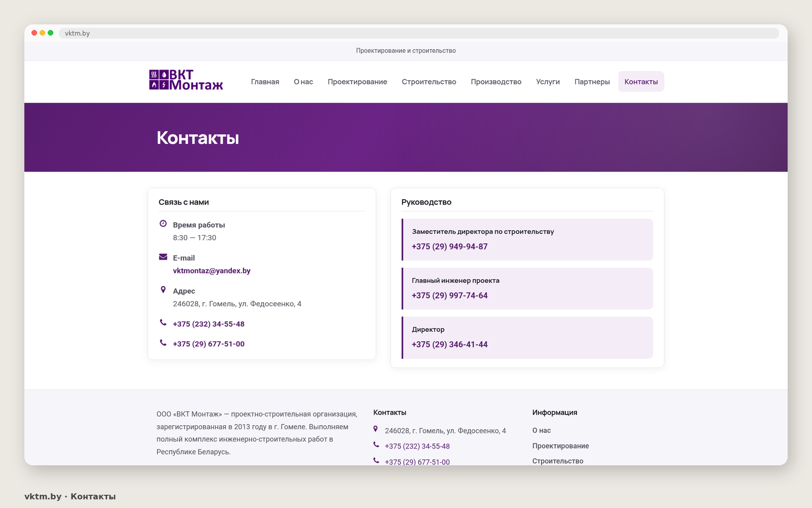Click the clock icon beside Время работы

(x=163, y=224)
